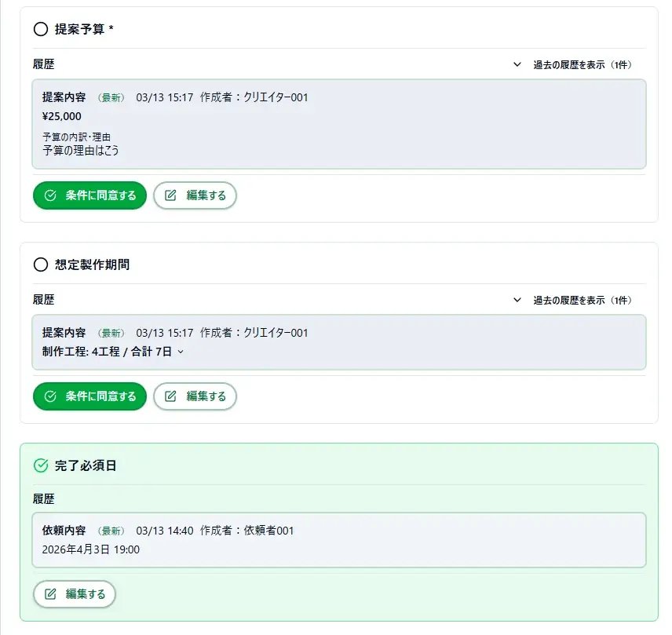
Task: Select the 2026年4月3日 19:00 deadline card
Action: 338,540
